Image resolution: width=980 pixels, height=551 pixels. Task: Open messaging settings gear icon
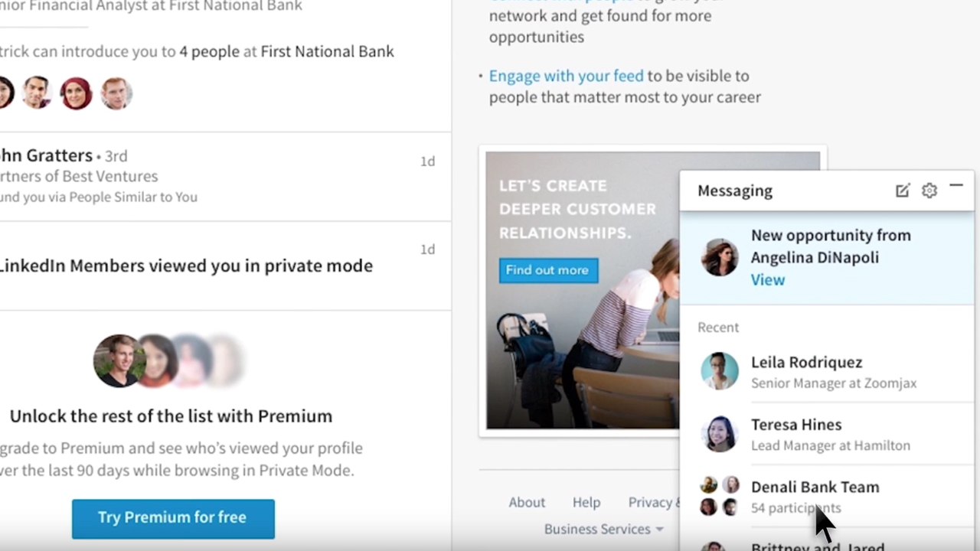tap(929, 191)
